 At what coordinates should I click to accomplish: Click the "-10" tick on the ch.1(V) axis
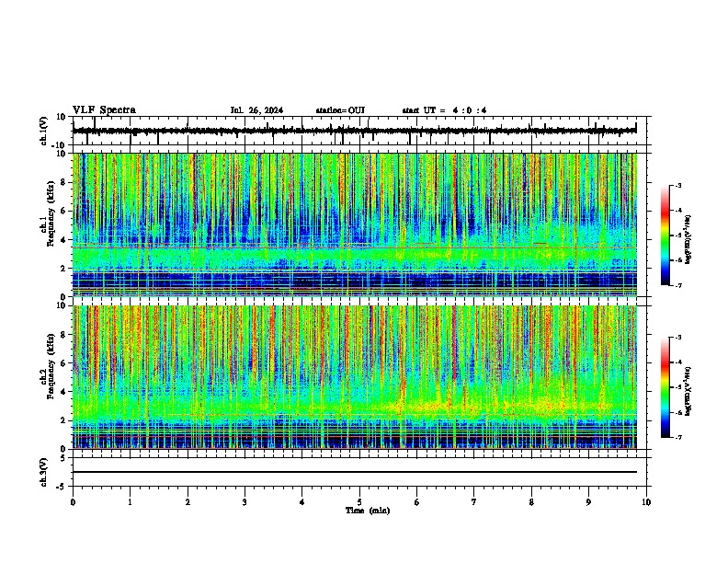point(60,145)
